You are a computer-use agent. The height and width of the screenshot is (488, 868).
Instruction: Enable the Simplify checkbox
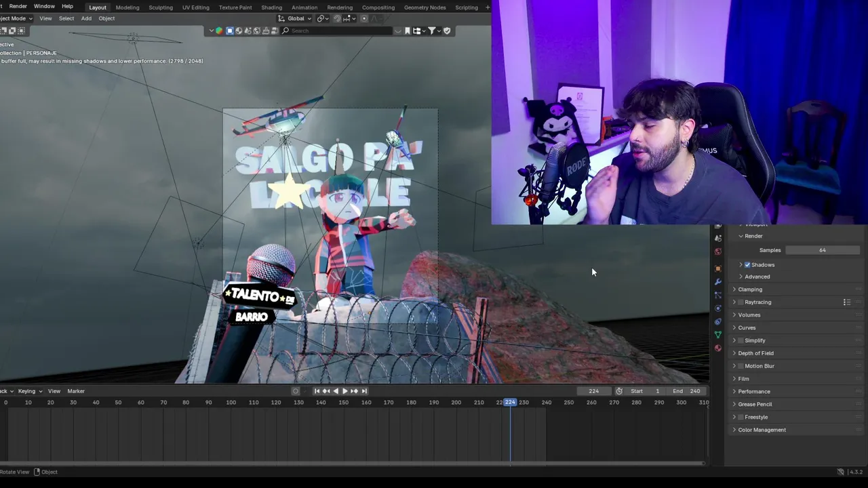[x=741, y=341]
